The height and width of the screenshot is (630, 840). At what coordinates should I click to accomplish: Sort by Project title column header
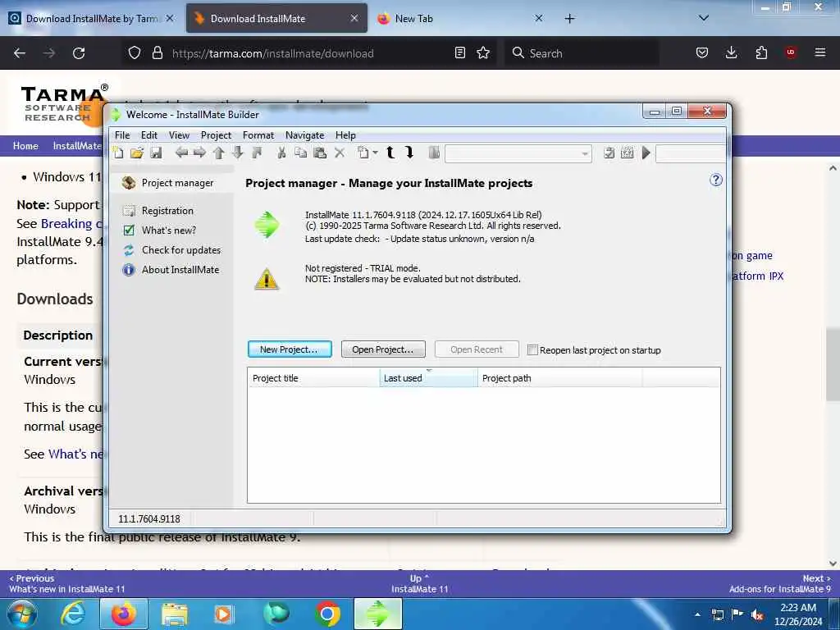click(313, 377)
